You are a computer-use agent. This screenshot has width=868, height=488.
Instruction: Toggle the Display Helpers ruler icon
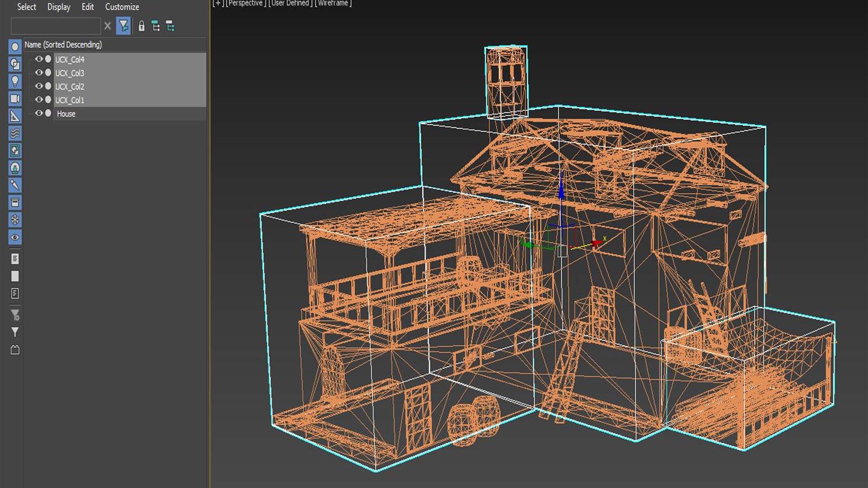[15, 116]
